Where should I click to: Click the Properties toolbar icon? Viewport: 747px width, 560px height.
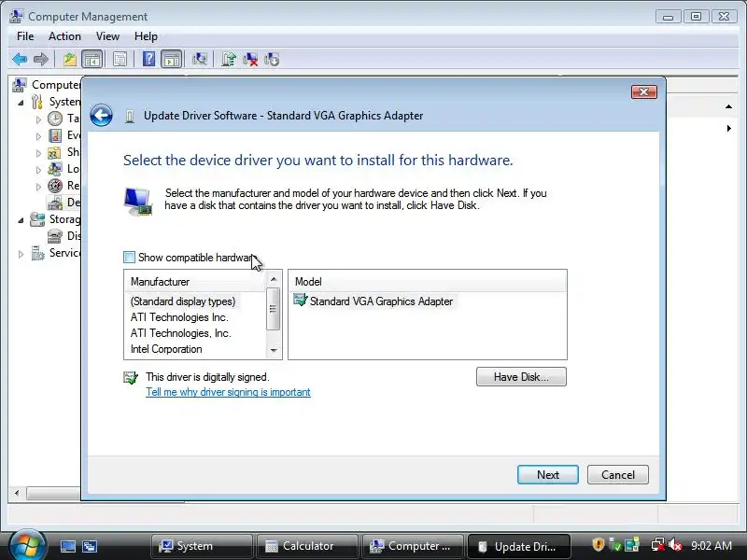120,60
